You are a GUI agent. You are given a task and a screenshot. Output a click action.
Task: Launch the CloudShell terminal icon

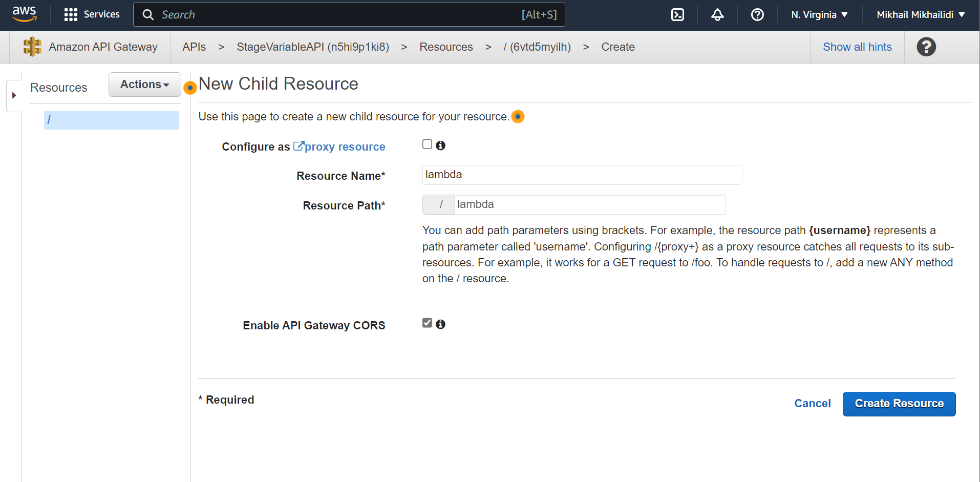point(677,15)
